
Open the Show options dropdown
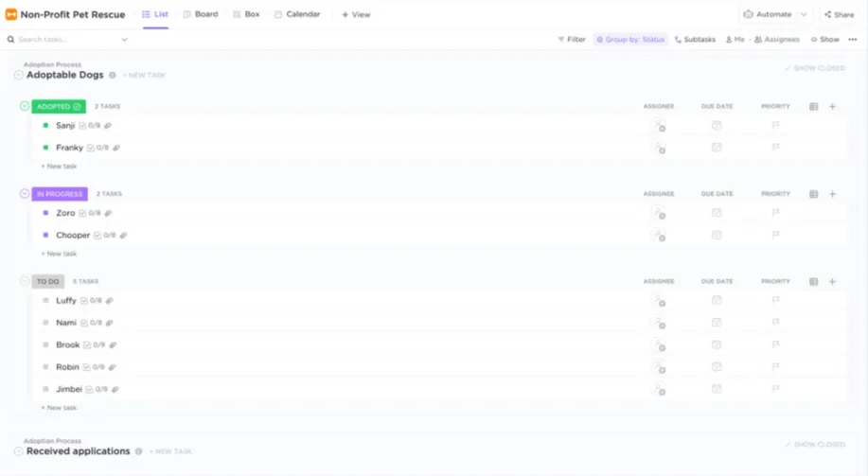pyautogui.click(x=824, y=40)
